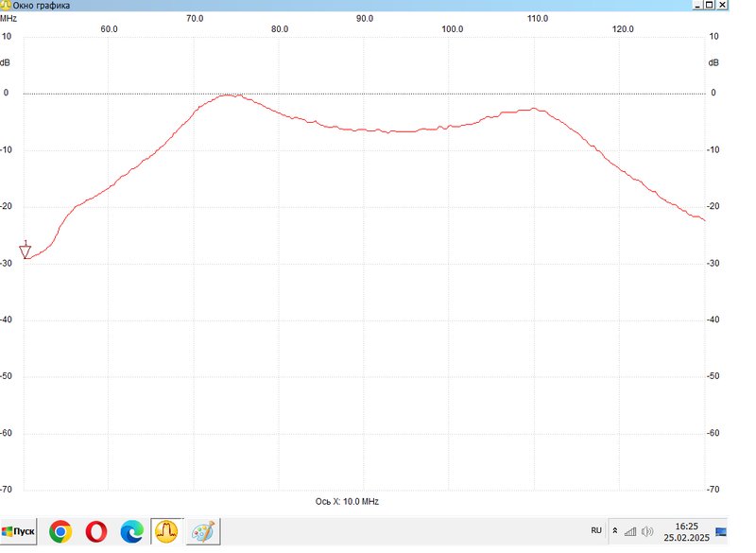Maximize the Окно графика window
The height and width of the screenshot is (553, 756).
[710, 5]
